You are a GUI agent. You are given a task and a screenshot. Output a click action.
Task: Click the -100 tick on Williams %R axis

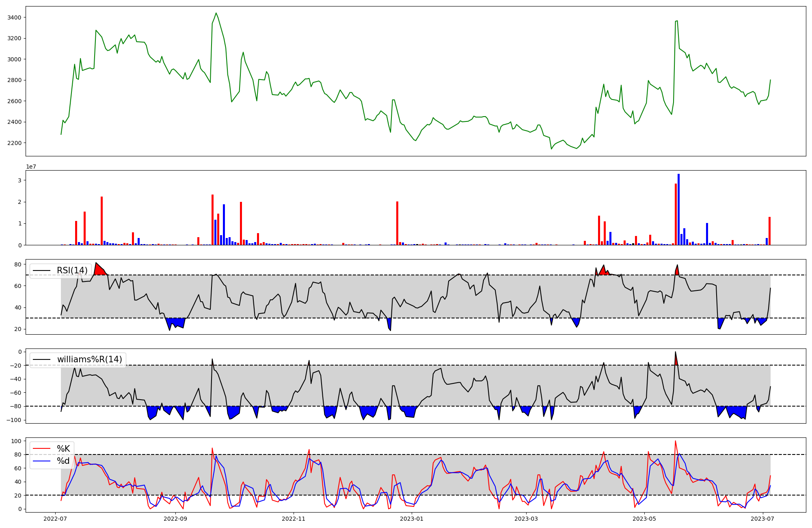point(13,420)
